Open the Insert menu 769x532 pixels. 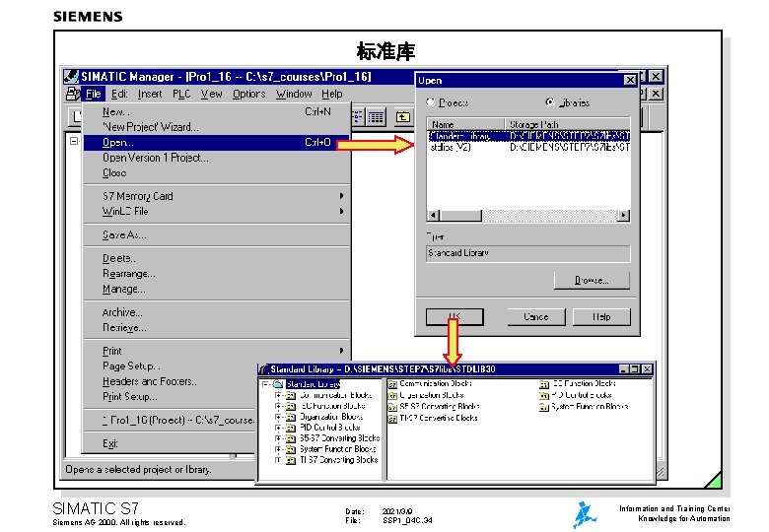coord(150,94)
